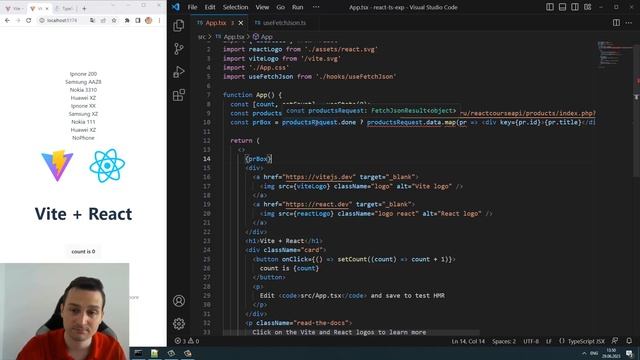Image resolution: width=640 pixels, height=360 pixels.
Task: Toggle the secondary side bar layout icon
Action: click(575, 7)
